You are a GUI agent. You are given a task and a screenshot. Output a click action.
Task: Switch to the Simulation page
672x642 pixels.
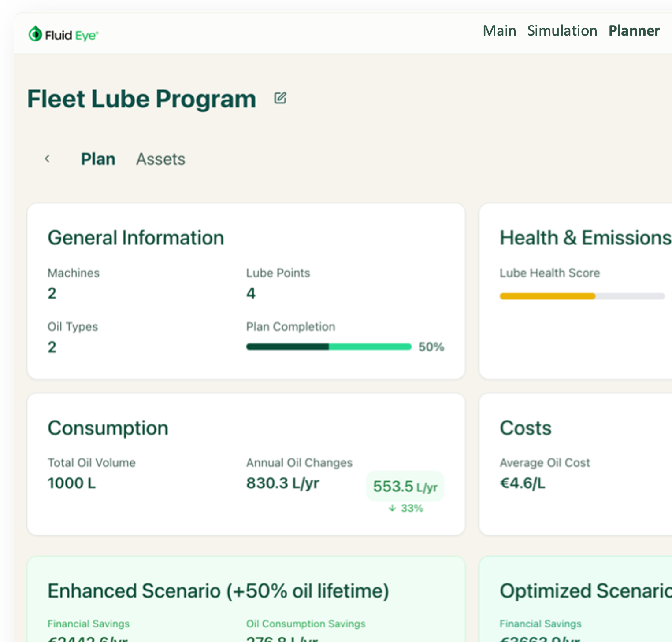point(562,31)
